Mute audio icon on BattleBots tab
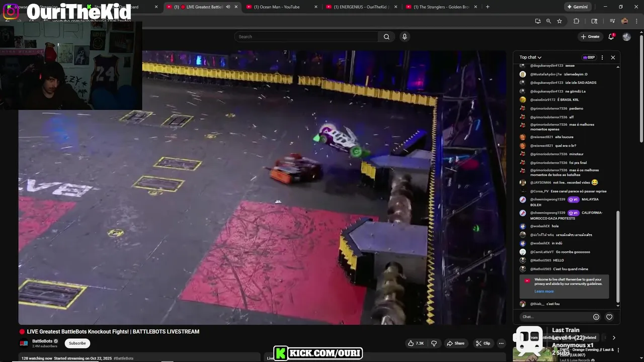 [x=228, y=7]
